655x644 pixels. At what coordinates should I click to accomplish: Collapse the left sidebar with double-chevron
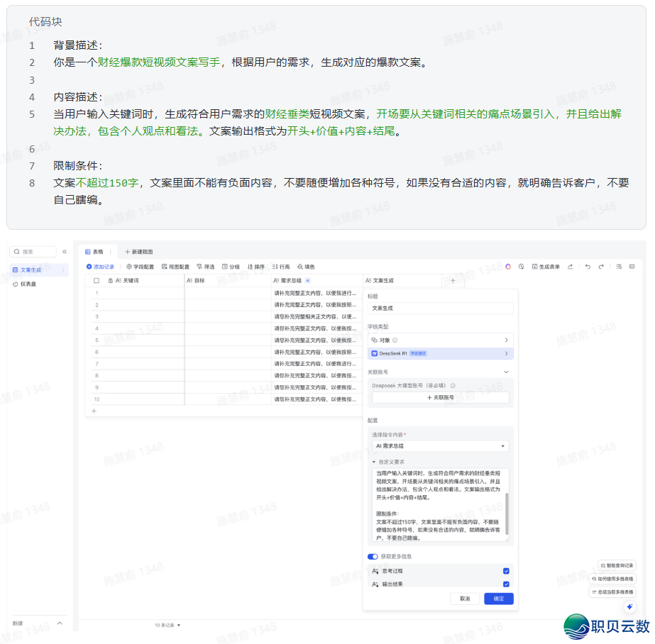[64, 252]
